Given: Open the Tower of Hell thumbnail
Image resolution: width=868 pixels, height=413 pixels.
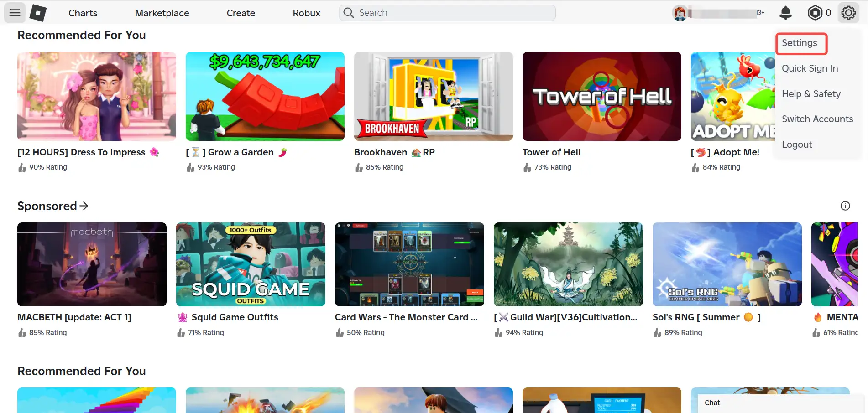Looking at the screenshot, I should tap(602, 96).
